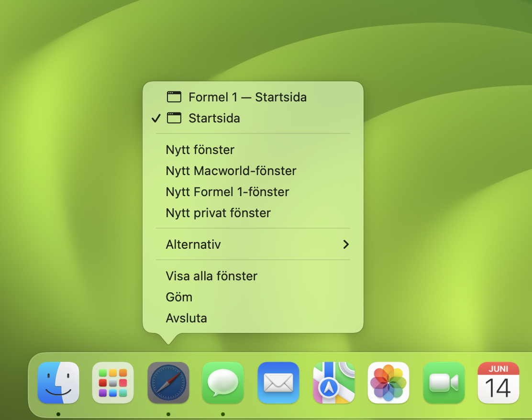This screenshot has height=420, width=532.
Task: Choose Nytt privat fönster
Action: coord(218,213)
